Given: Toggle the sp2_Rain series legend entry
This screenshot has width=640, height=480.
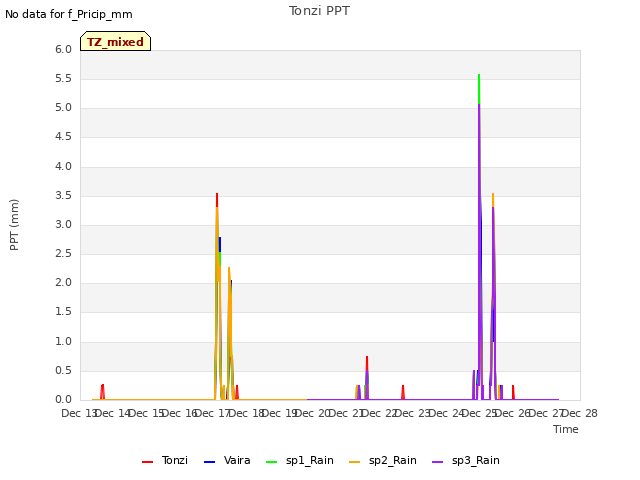Looking at the screenshot, I should 383,460.
